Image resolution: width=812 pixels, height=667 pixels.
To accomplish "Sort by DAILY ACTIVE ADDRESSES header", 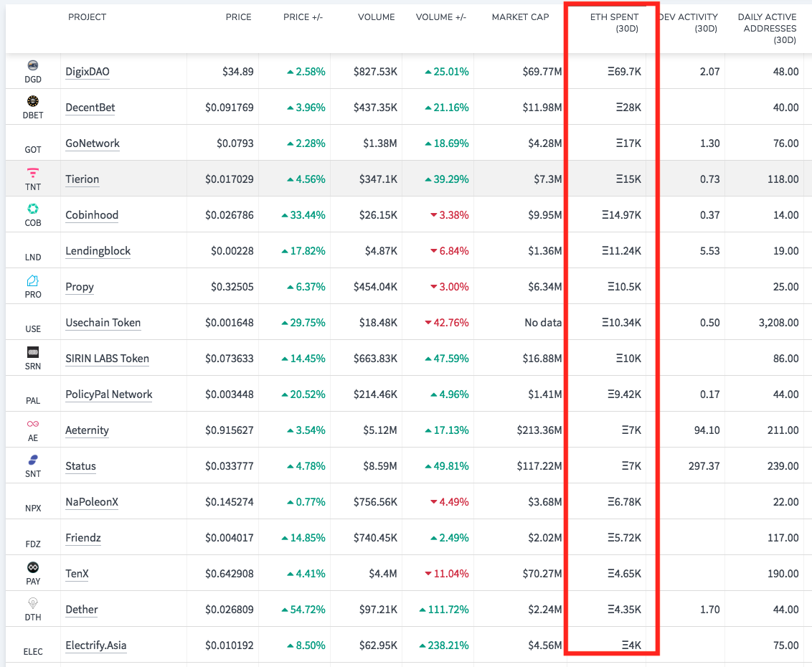I will (x=767, y=29).
